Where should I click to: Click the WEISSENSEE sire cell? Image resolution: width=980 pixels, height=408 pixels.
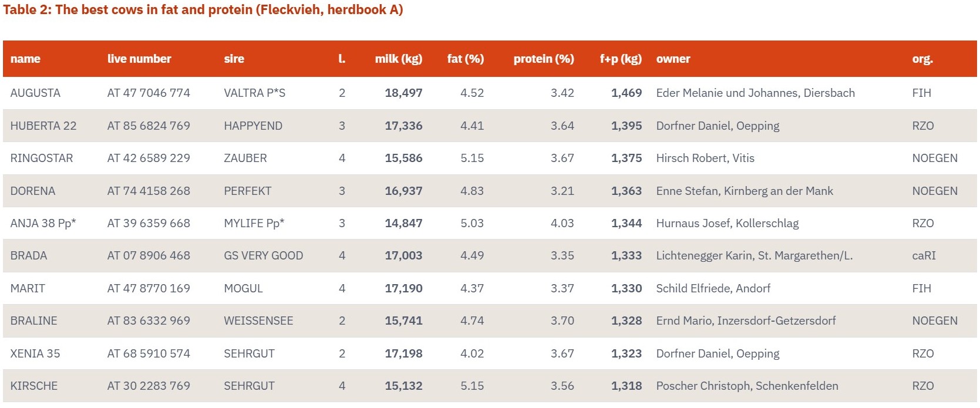[258, 321]
